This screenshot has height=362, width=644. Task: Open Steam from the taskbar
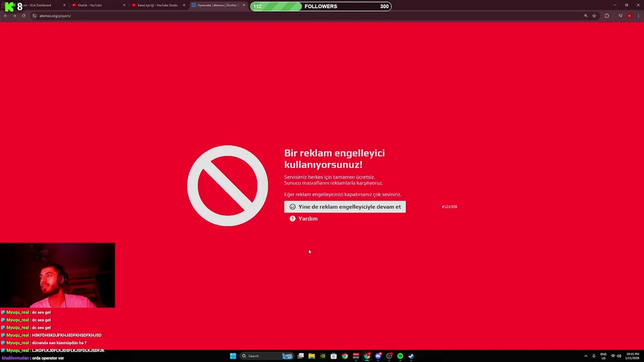[x=411, y=356]
